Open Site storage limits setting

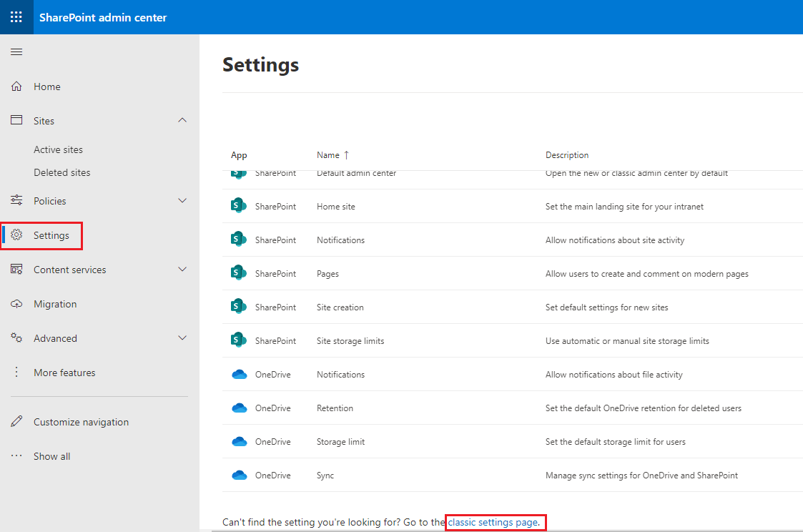350,341
